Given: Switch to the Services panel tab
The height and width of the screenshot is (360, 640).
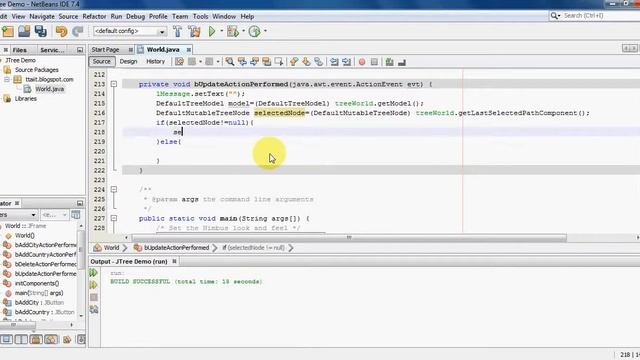Looking at the screenshot, I should click(x=52, y=50).
